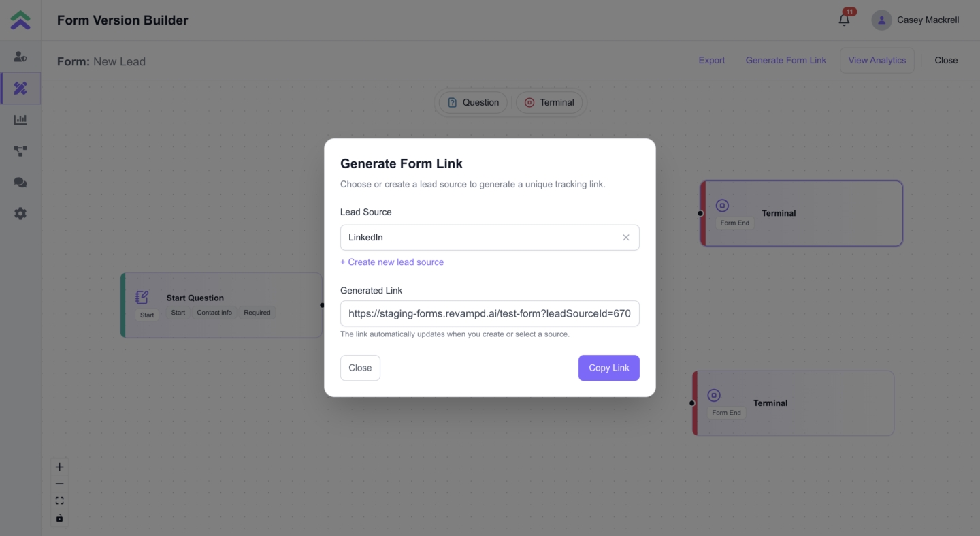Click the View Analytics button

point(877,60)
